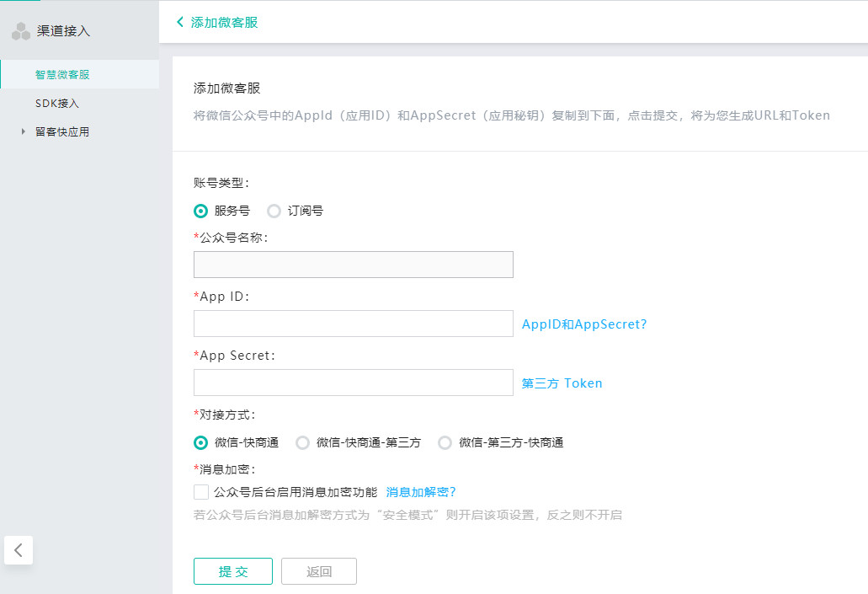
Task: Choose the 微信-快商通 connection option
Action: (200, 441)
